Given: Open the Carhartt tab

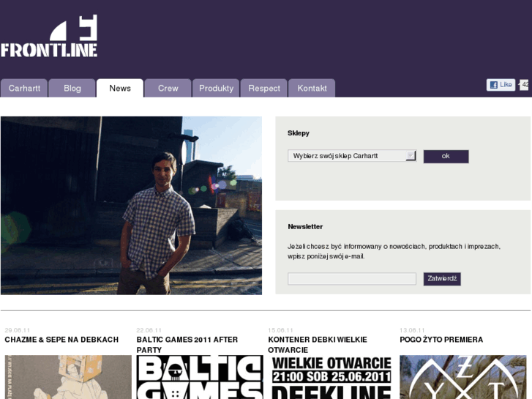Looking at the screenshot, I should (24, 89).
